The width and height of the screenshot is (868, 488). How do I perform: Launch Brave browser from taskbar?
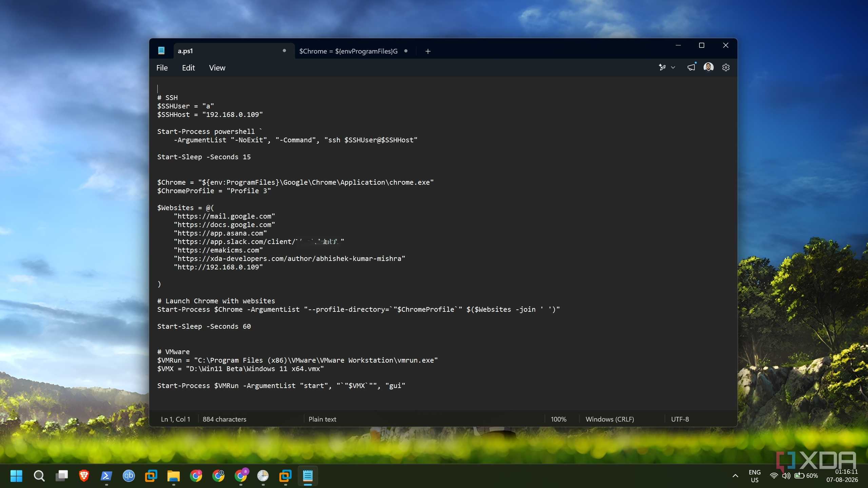pyautogui.click(x=84, y=476)
